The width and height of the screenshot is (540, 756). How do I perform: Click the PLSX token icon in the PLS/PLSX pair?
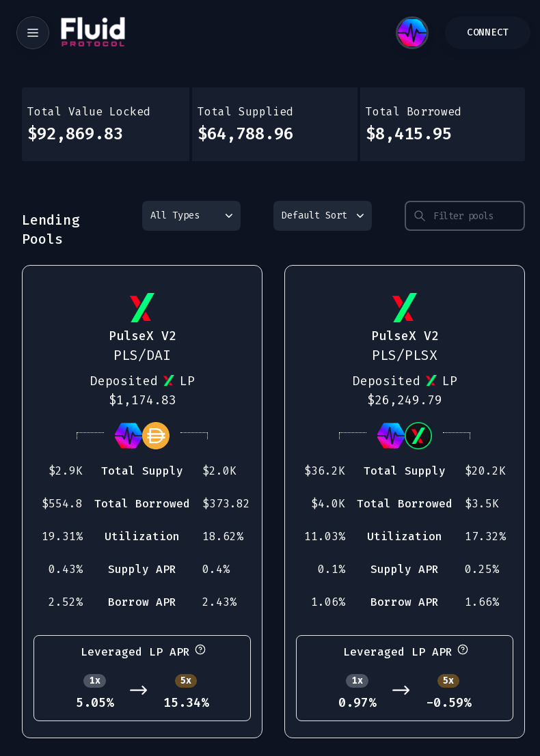[418, 436]
